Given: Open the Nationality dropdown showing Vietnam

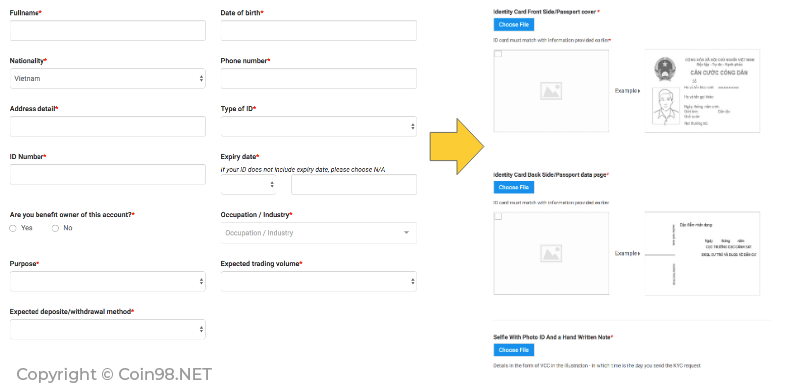Looking at the screenshot, I should [108, 79].
